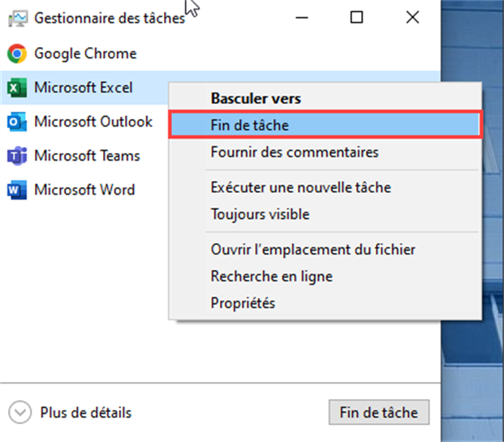Minimize the Task Manager window
Screen dimensions: 504x442
pyautogui.click(x=304, y=17)
